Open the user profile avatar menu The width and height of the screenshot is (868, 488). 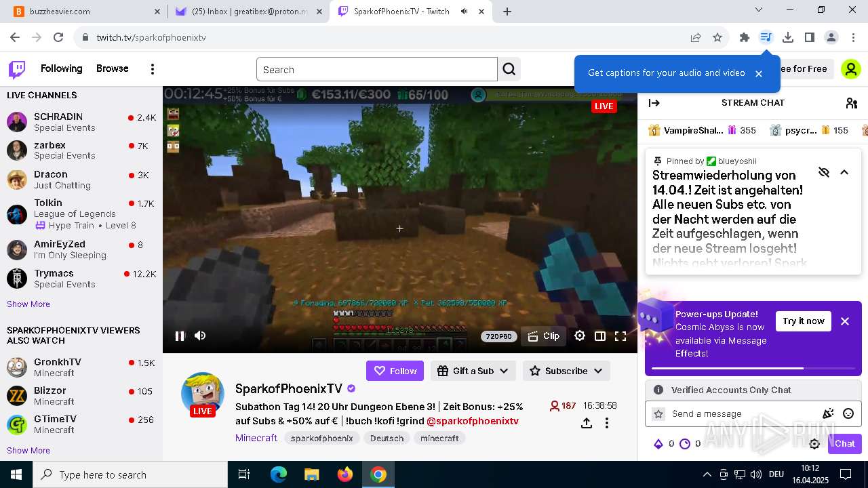(x=850, y=69)
